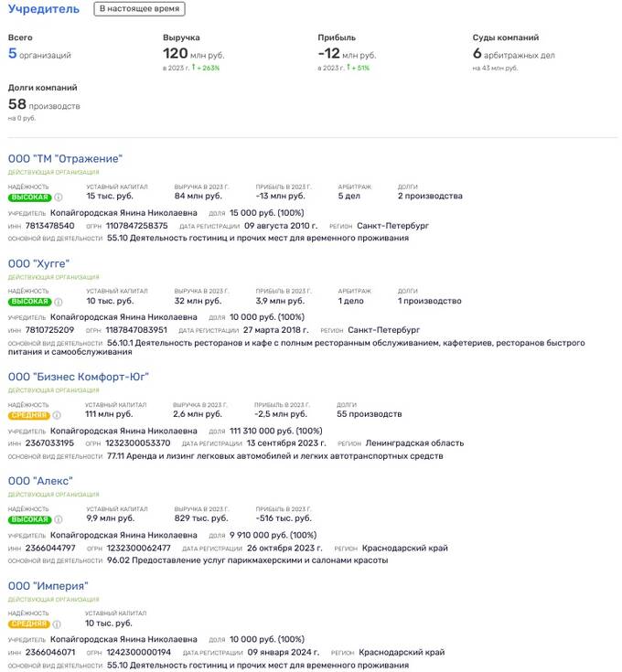Open ООО "Империя" company link
The height and width of the screenshot is (672, 622).
(x=48, y=586)
